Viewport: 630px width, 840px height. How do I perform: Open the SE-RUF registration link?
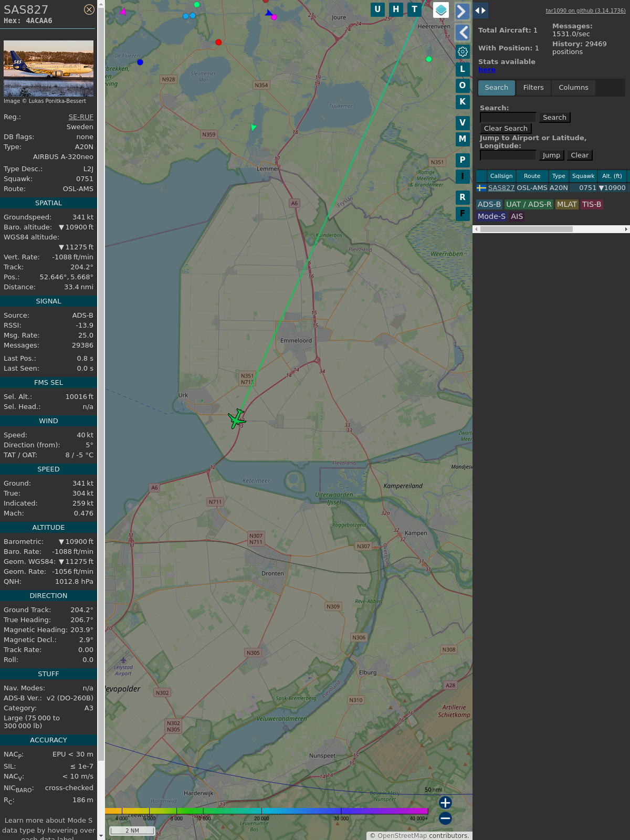pos(81,117)
